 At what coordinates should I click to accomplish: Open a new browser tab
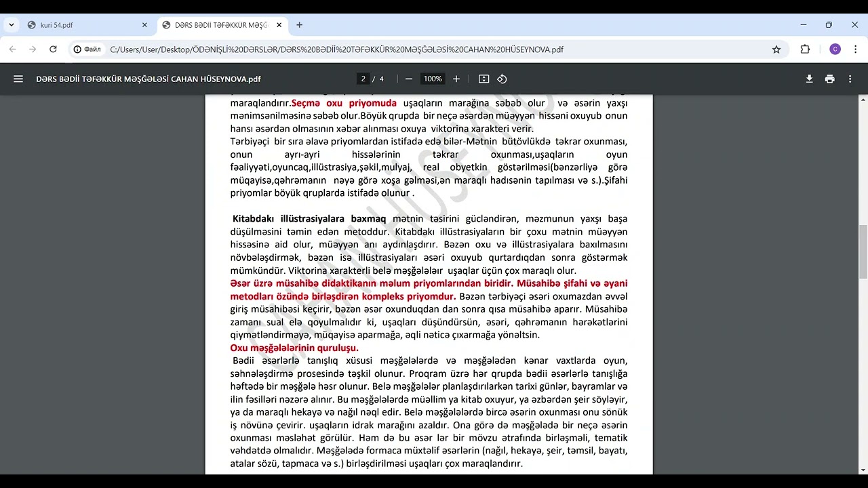click(x=300, y=25)
